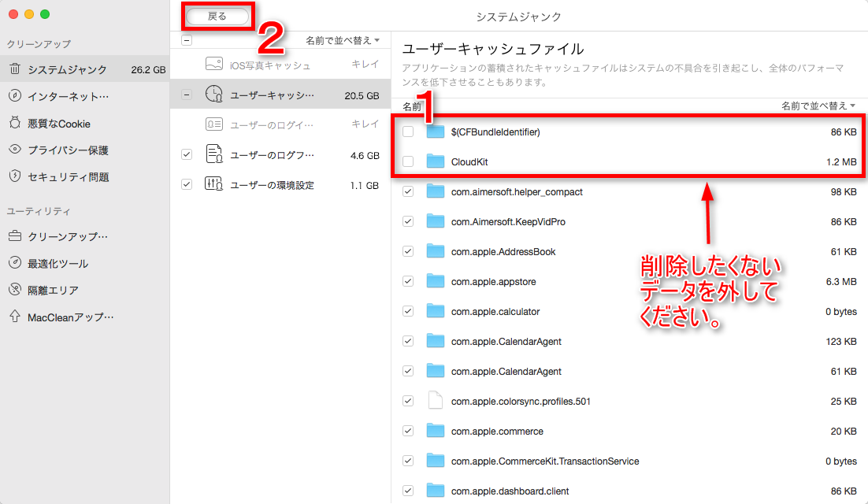Open the インターネット compass icon item
The height and width of the screenshot is (504, 868).
tap(15, 96)
